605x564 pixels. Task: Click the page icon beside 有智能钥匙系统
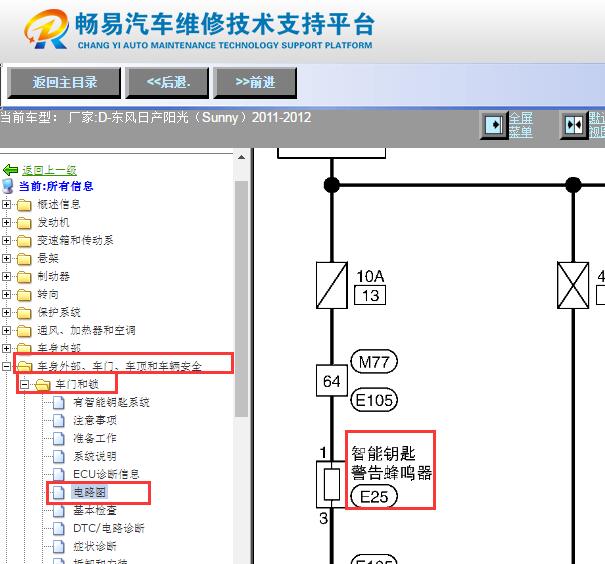tap(59, 402)
